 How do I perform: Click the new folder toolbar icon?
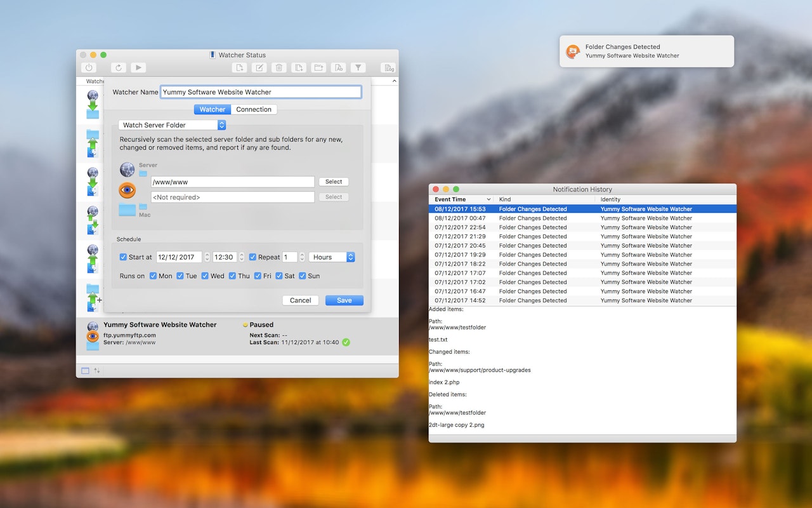(318, 67)
